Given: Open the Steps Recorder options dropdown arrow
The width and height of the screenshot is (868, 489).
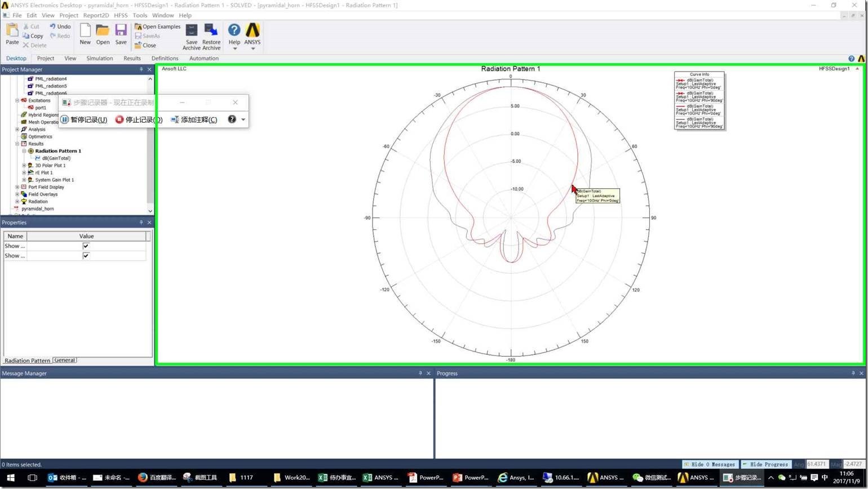Looking at the screenshot, I should [x=243, y=119].
